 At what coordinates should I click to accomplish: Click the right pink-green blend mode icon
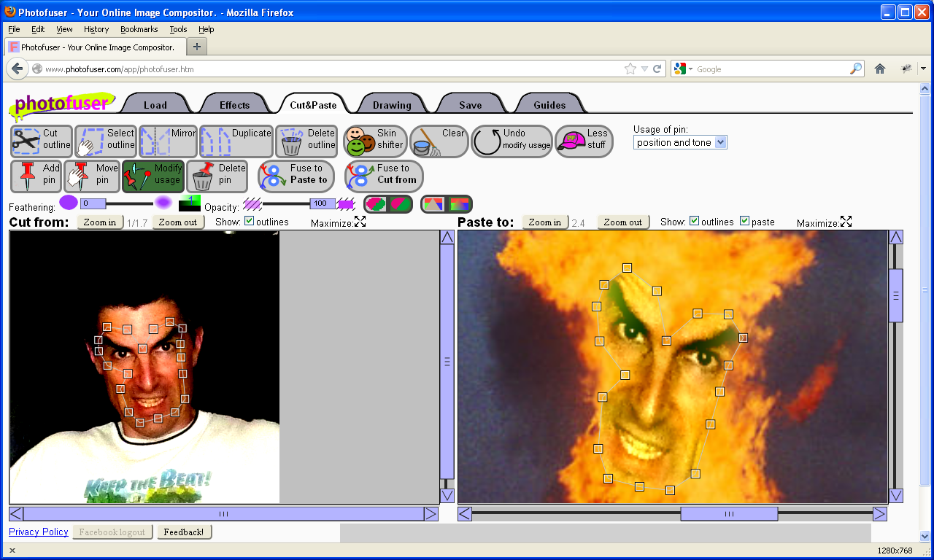click(401, 204)
